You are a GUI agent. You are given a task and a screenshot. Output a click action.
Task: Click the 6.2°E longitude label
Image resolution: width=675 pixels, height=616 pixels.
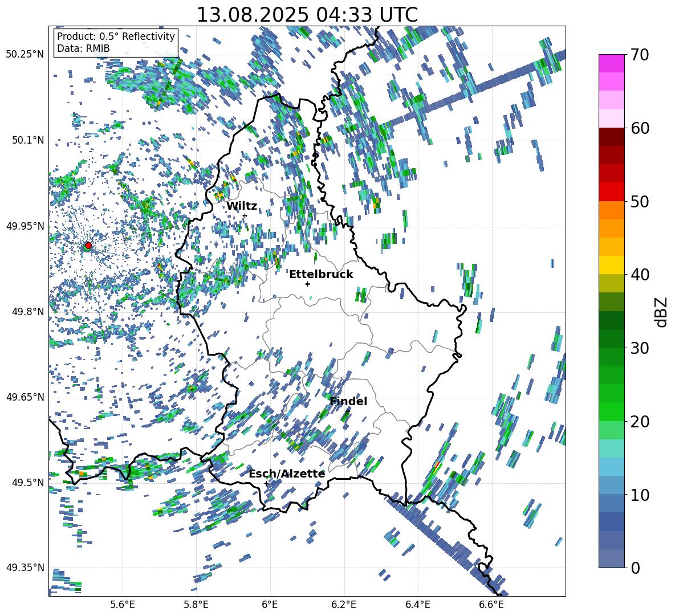[x=344, y=605]
